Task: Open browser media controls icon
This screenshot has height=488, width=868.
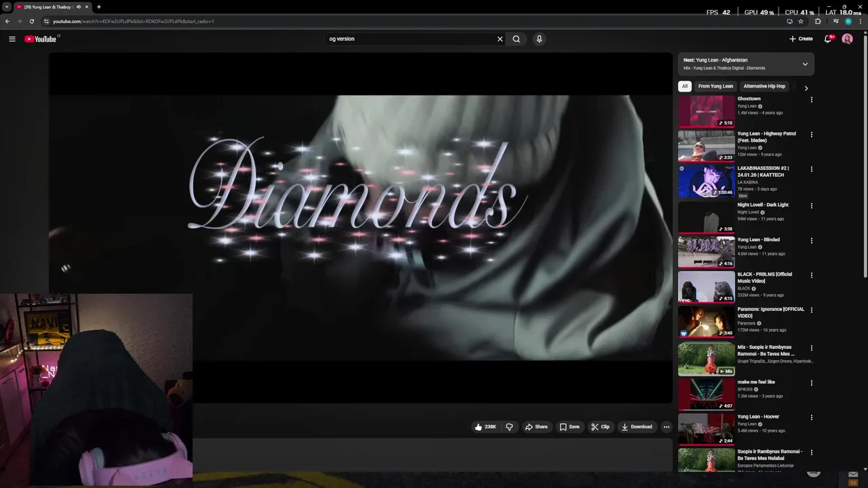Action: point(835,21)
